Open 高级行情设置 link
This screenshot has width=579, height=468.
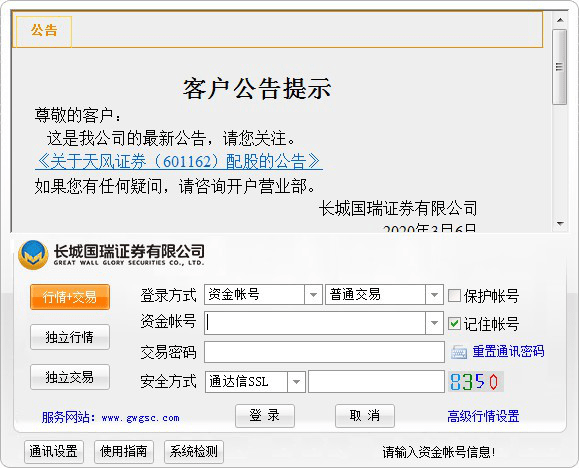[x=483, y=416]
